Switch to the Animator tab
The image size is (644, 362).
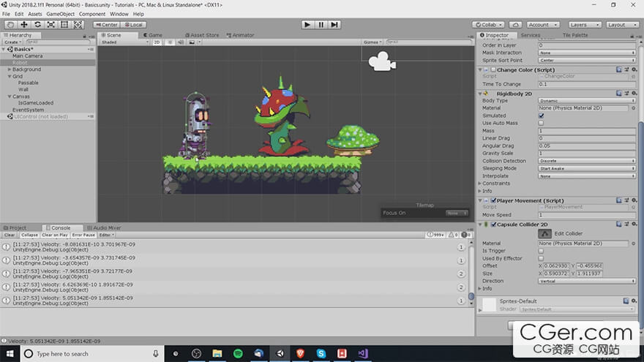click(x=241, y=35)
